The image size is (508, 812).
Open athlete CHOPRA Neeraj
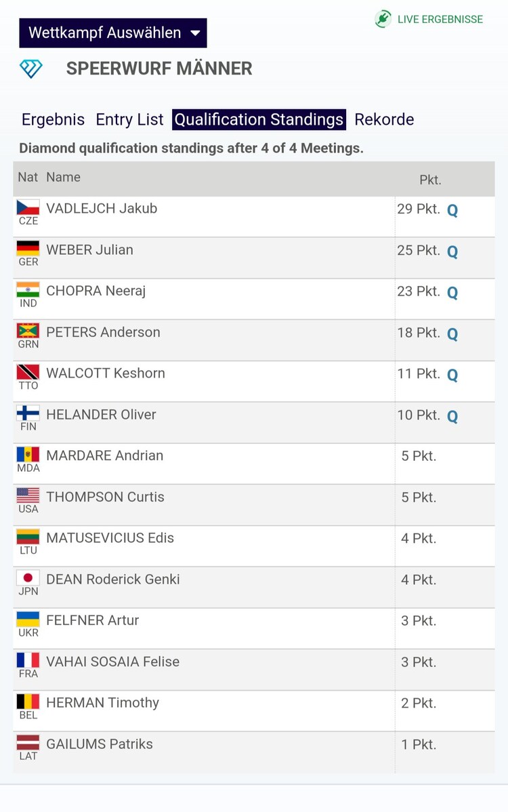tap(96, 291)
